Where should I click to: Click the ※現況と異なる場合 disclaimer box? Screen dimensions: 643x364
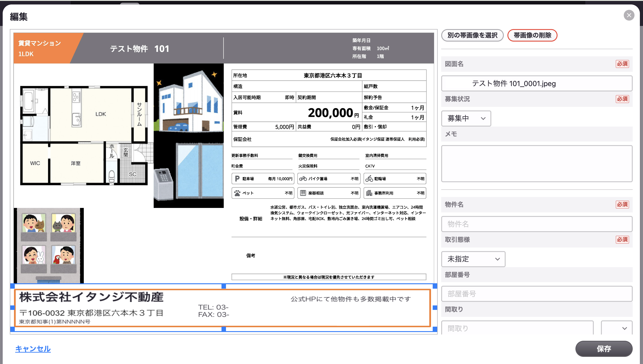coord(329,277)
